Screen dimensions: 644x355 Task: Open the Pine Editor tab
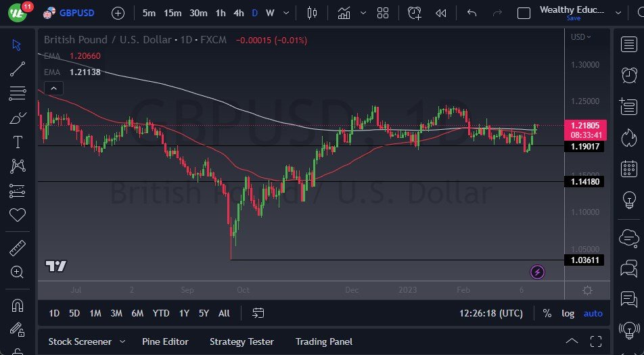165,341
